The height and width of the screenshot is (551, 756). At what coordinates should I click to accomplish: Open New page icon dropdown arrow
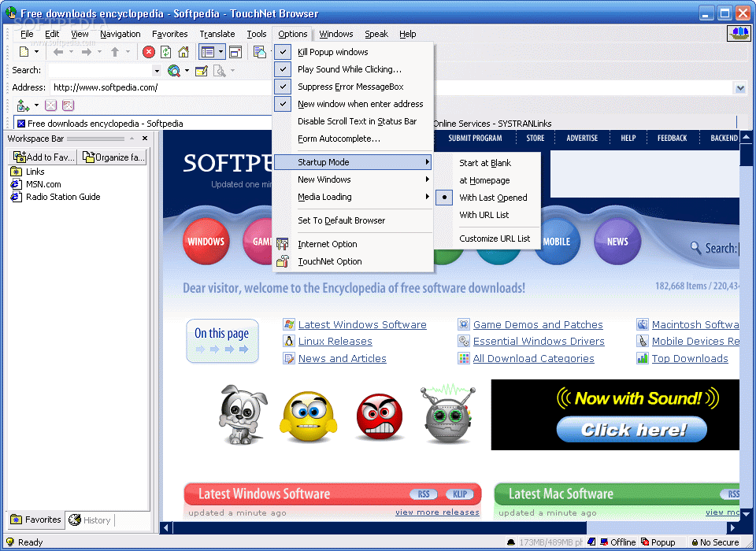tap(36, 52)
